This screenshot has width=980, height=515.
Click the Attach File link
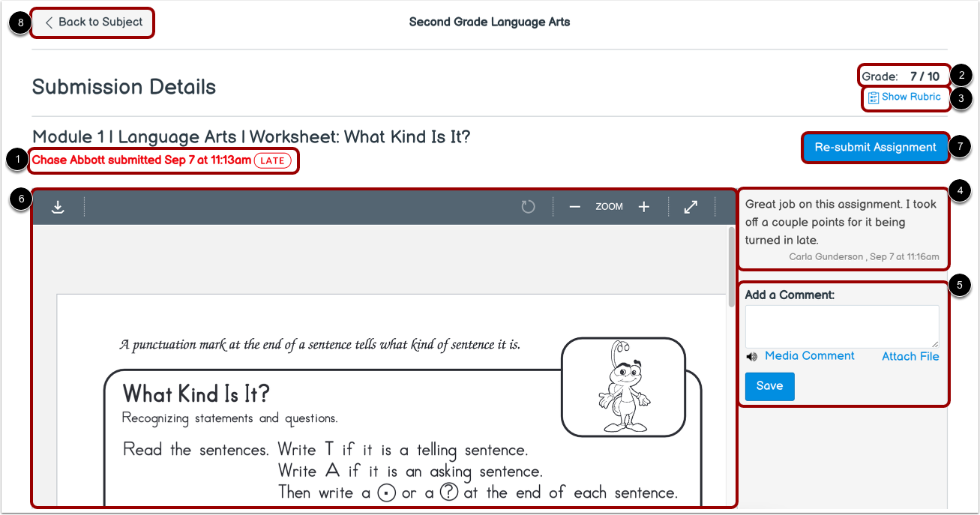910,357
